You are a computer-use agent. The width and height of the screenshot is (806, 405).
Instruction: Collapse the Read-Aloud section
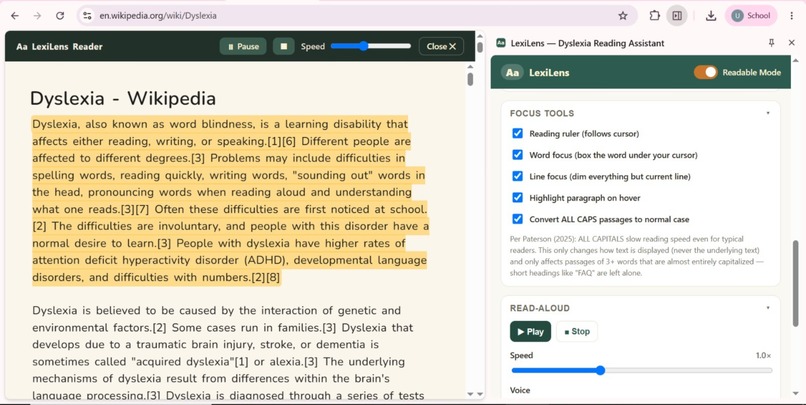coord(768,308)
